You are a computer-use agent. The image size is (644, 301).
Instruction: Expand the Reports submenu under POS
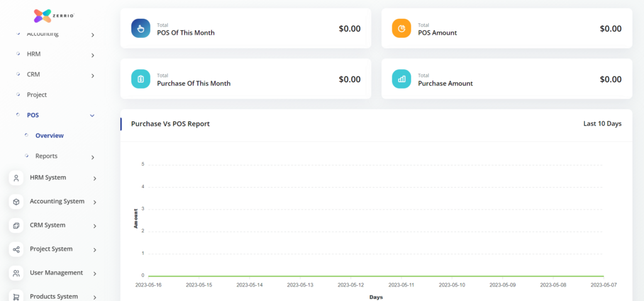[x=92, y=157]
